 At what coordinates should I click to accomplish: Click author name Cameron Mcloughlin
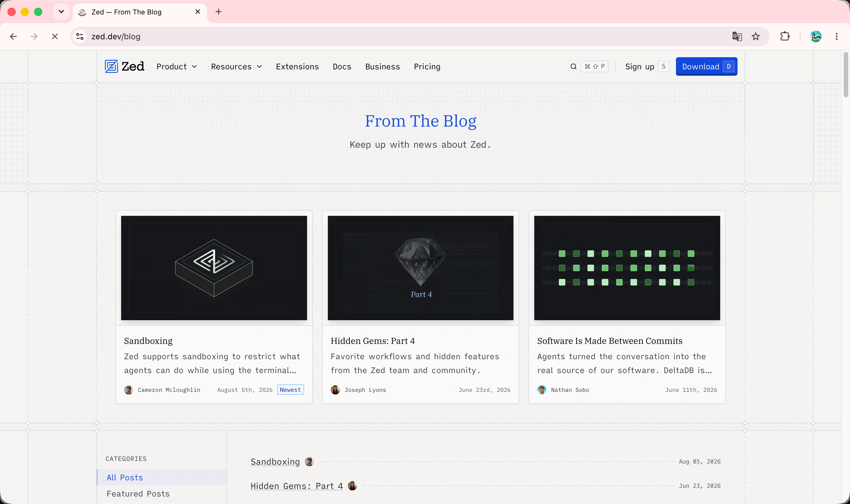point(169,390)
